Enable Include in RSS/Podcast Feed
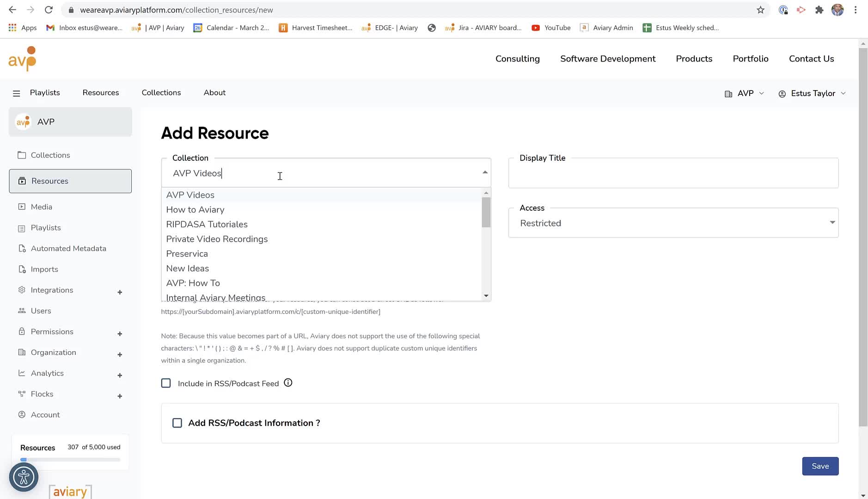The width and height of the screenshot is (868, 499). pyautogui.click(x=166, y=383)
